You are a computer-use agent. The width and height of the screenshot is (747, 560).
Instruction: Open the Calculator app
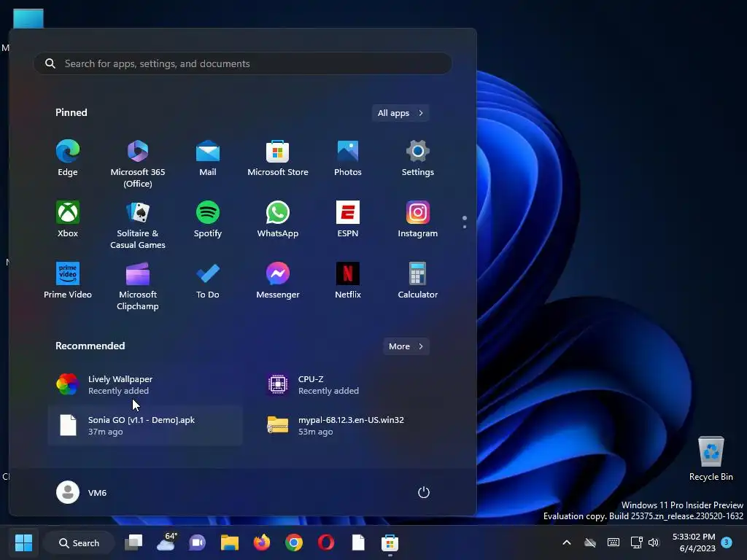click(x=418, y=281)
